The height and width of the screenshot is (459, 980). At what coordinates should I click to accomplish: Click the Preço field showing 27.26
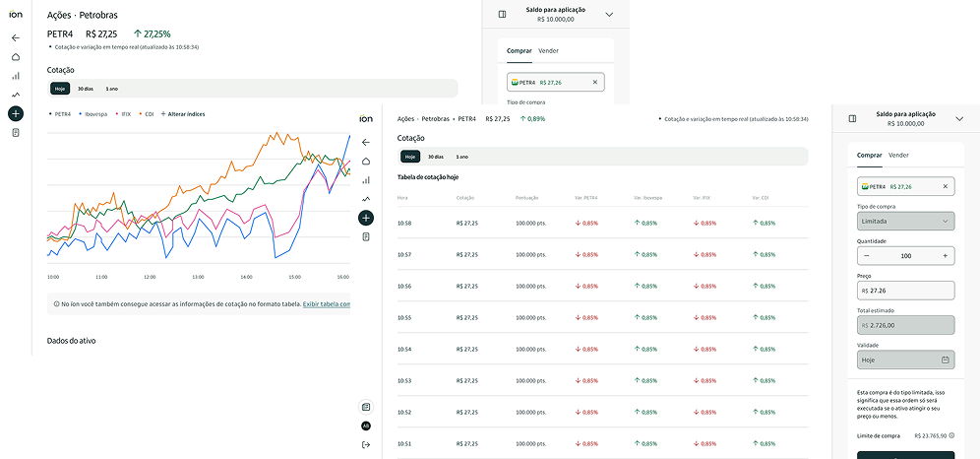tap(905, 291)
